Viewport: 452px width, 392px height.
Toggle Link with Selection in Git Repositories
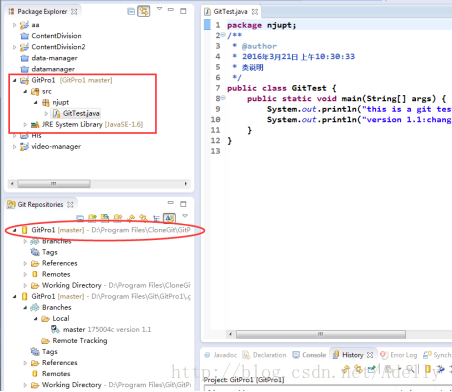144,218
